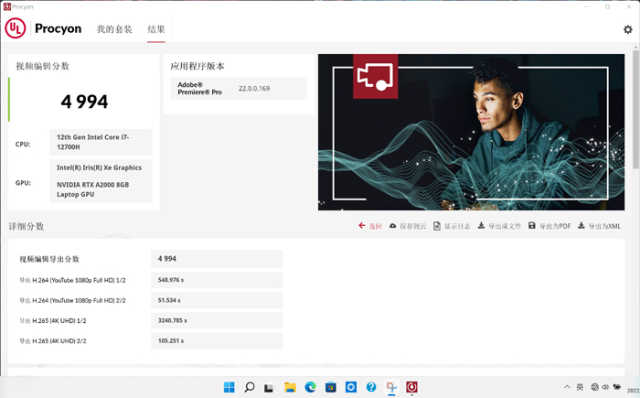This screenshot has width=640, height=398.
Task: Click the main score 4 994
Action: point(84,102)
